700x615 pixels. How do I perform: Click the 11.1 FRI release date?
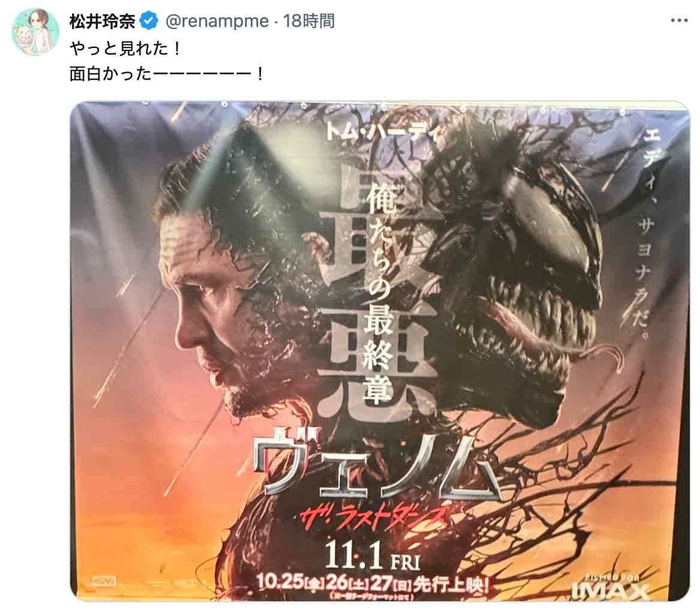pos(373,556)
